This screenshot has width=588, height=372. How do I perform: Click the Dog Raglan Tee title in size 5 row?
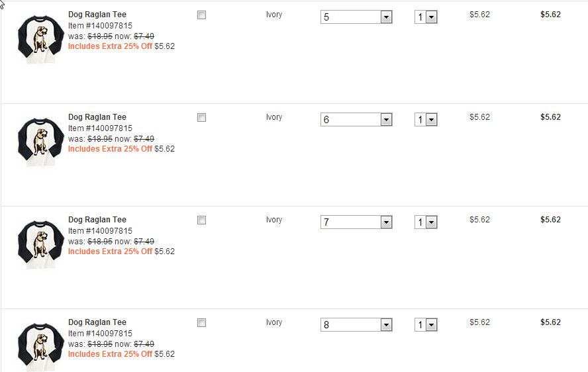[x=97, y=15]
